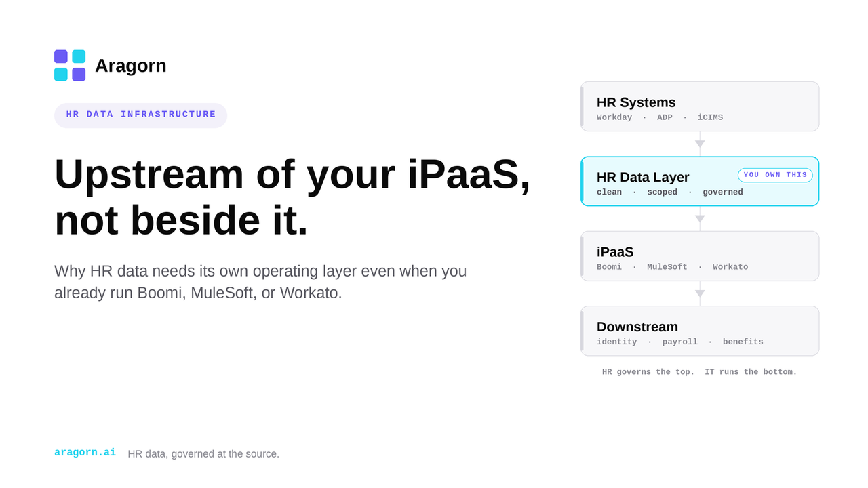
Task: Click 'governed' in the HR Data Layer card
Action: click(723, 192)
